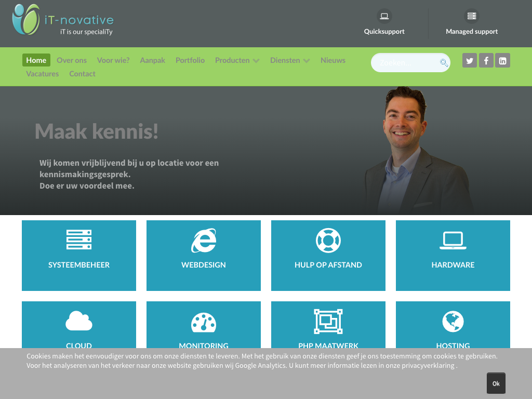The width and height of the screenshot is (532, 399).
Task: Click the search magnifier icon
Action: tap(444, 63)
